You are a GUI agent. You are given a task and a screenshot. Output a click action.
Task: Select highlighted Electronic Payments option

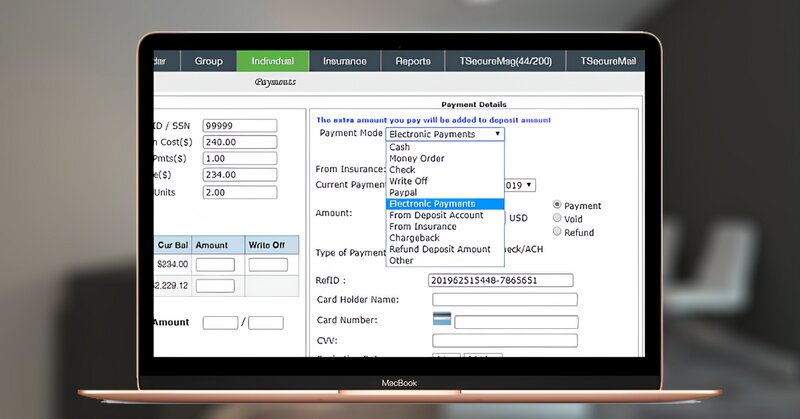click(x=445, y=204)
